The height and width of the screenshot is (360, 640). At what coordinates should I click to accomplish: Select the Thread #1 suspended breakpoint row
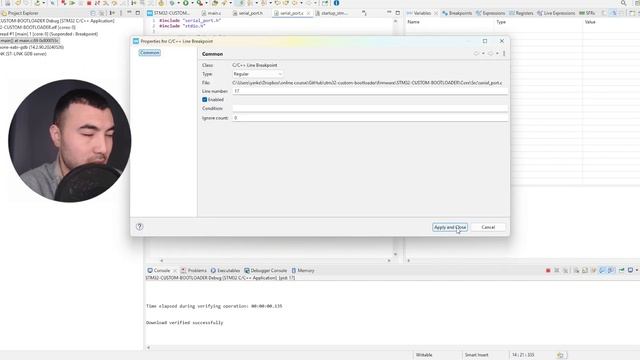(49, 34)
